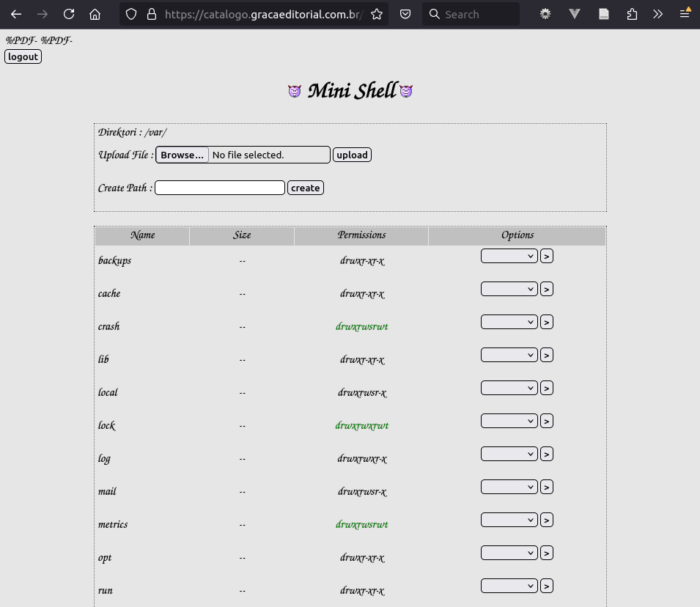Focus the Create Path text field
700x607 pixels.
(219, 188)
